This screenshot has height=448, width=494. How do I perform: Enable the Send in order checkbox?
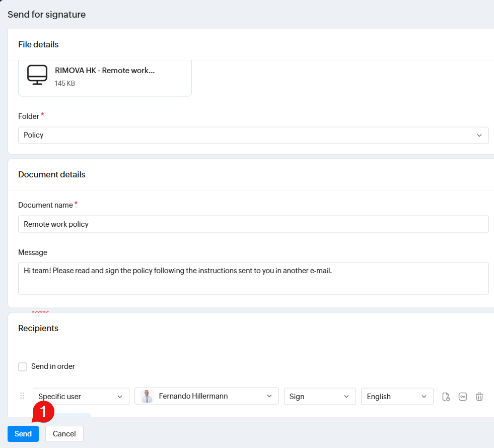(23, 367)
